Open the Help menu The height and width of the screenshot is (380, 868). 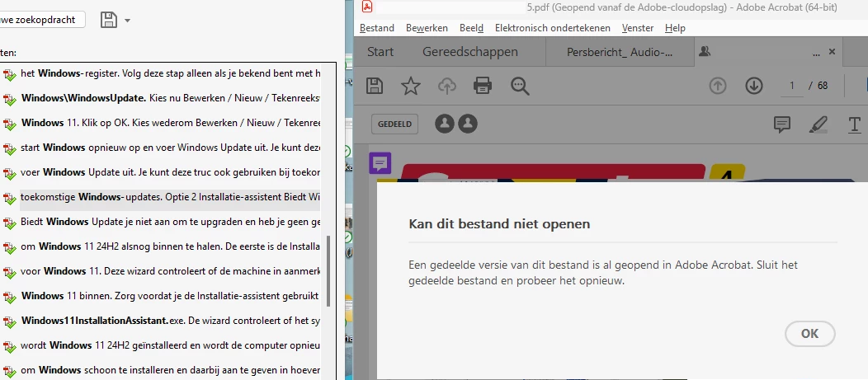676,28
